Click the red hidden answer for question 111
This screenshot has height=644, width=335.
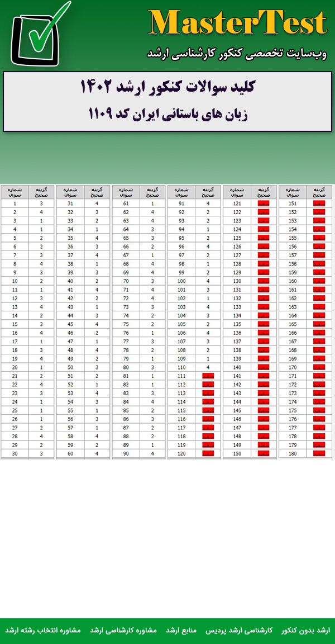tap(208, 376)
